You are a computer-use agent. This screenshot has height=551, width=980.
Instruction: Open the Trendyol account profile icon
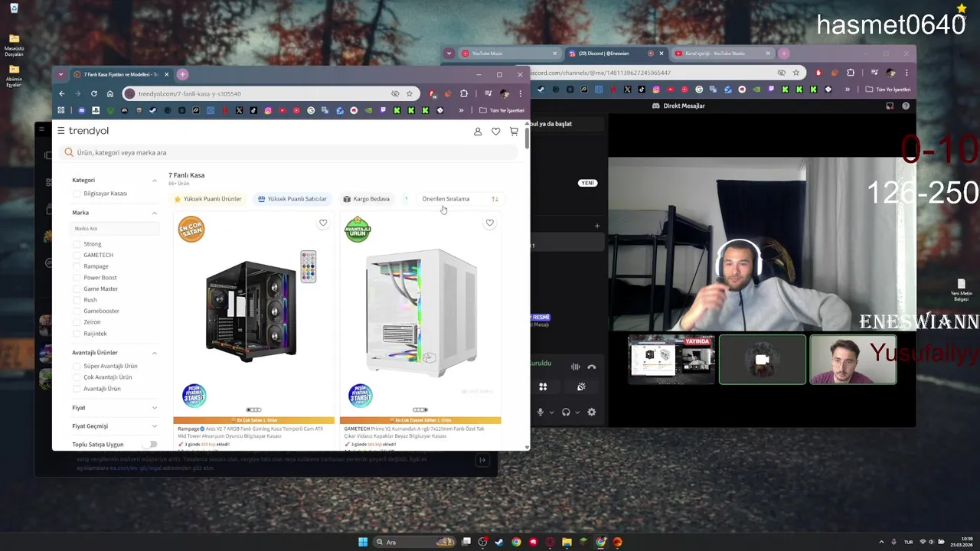(478, 132)
